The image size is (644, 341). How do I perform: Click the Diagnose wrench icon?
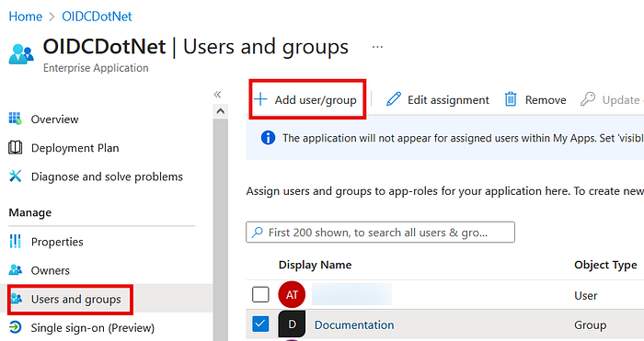click(16, 176)
